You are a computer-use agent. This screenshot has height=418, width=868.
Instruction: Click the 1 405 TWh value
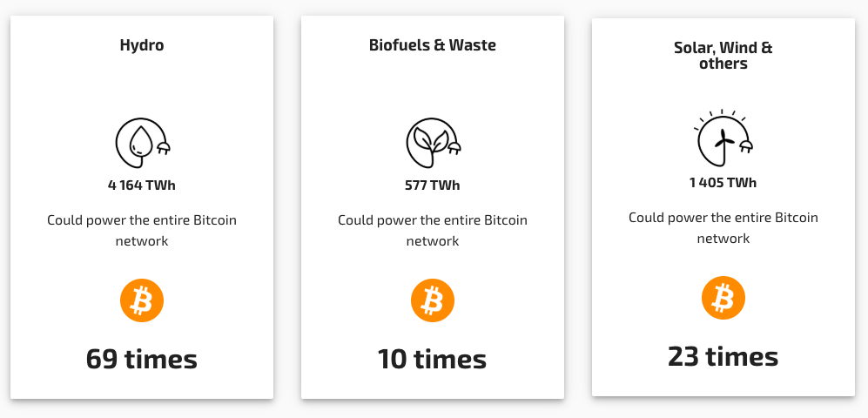(723, 182)
